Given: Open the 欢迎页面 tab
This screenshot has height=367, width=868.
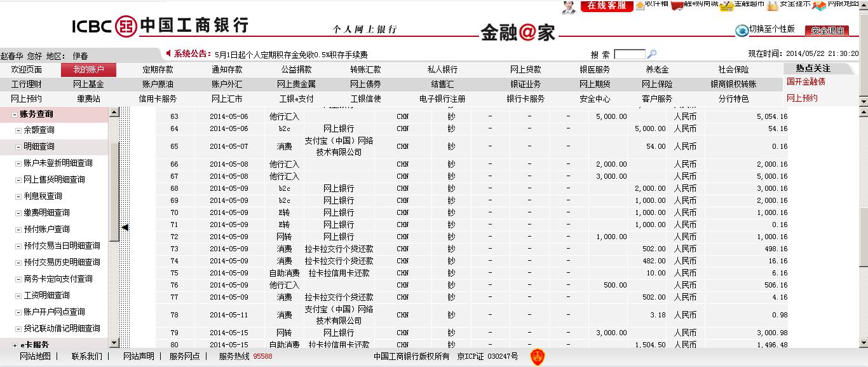Looking at the screenshot, I should click(x=27, y=69).
